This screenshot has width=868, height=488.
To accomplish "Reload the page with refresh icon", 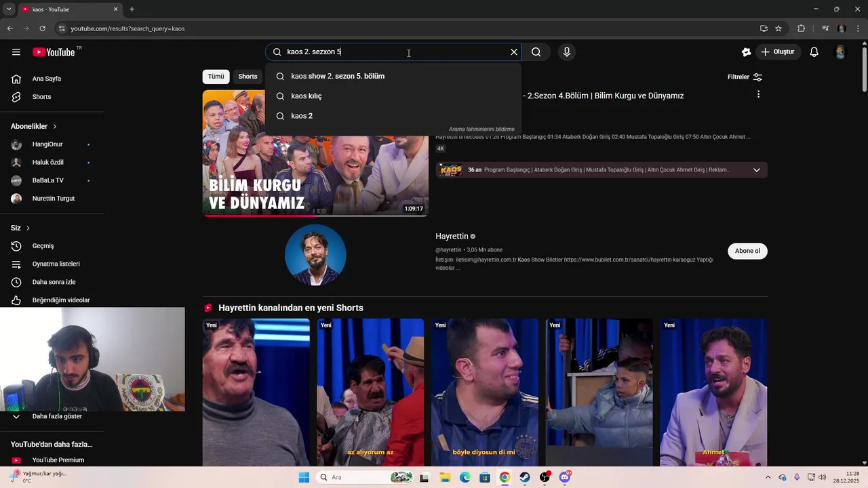I will point(43,28).
